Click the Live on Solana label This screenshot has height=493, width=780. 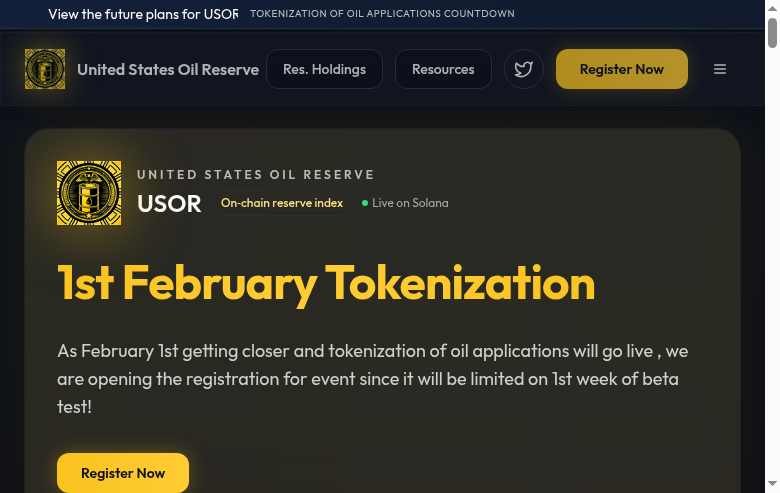tap(410, 203)
